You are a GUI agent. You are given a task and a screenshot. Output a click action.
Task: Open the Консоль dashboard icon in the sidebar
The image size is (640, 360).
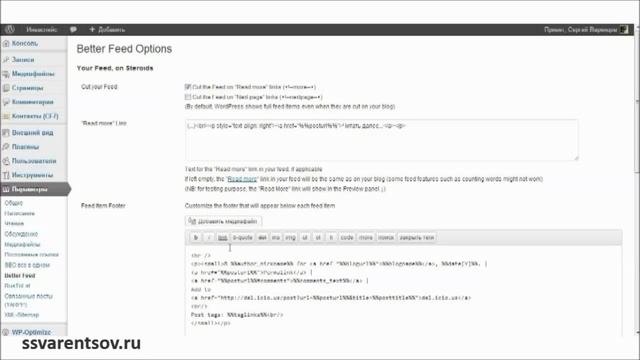[x=6, y=44]
